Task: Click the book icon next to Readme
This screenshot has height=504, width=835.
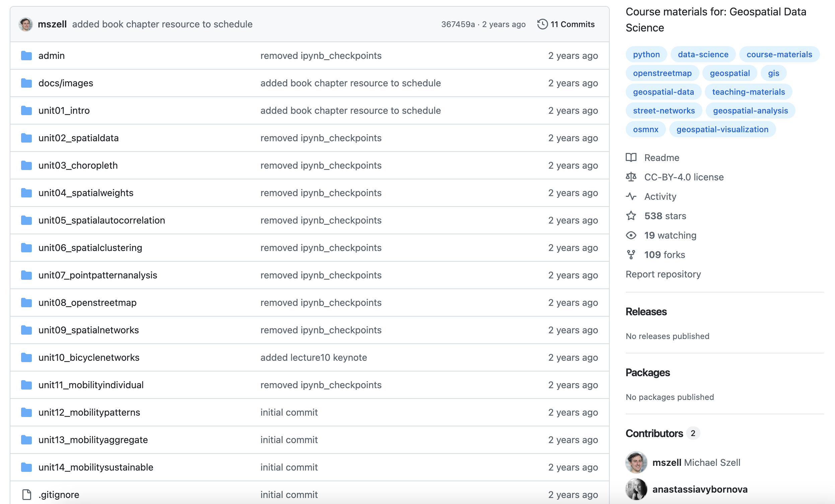Action: 631,158
